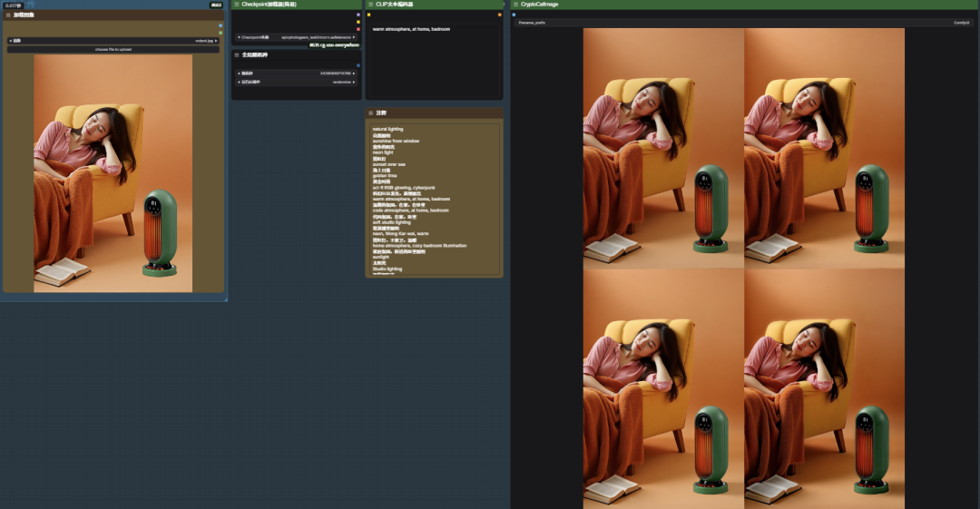Viewport: 980px width, 509px height.
Task: Click the seed value 34290849714788
Action: tap(335, 73)
